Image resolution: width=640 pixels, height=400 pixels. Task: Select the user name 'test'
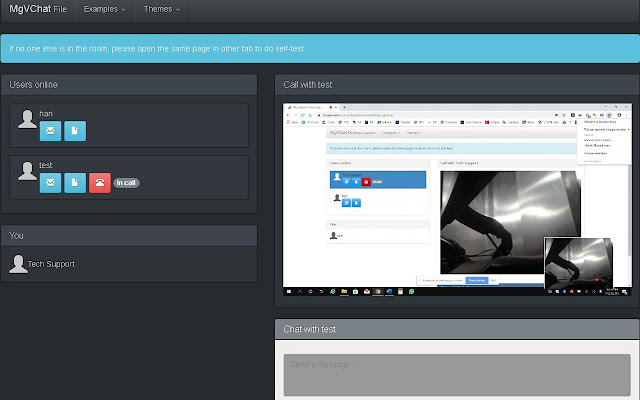[x=46, y=165]
